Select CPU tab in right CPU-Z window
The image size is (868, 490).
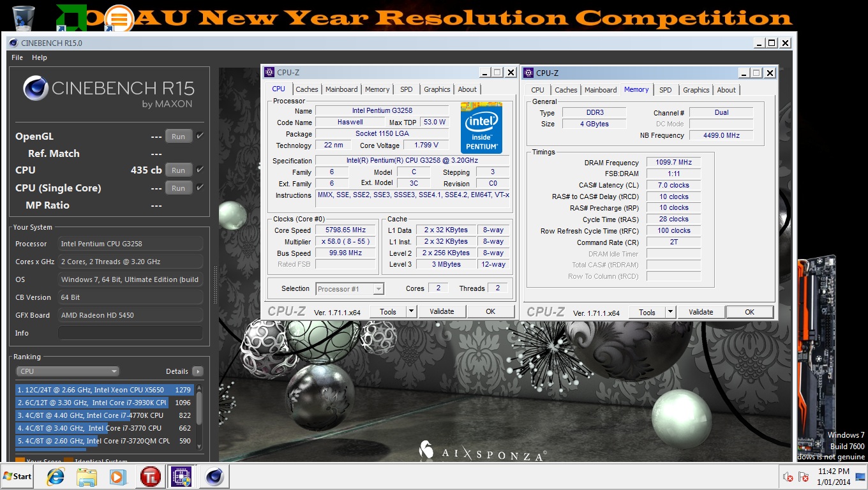click(538, 90)
